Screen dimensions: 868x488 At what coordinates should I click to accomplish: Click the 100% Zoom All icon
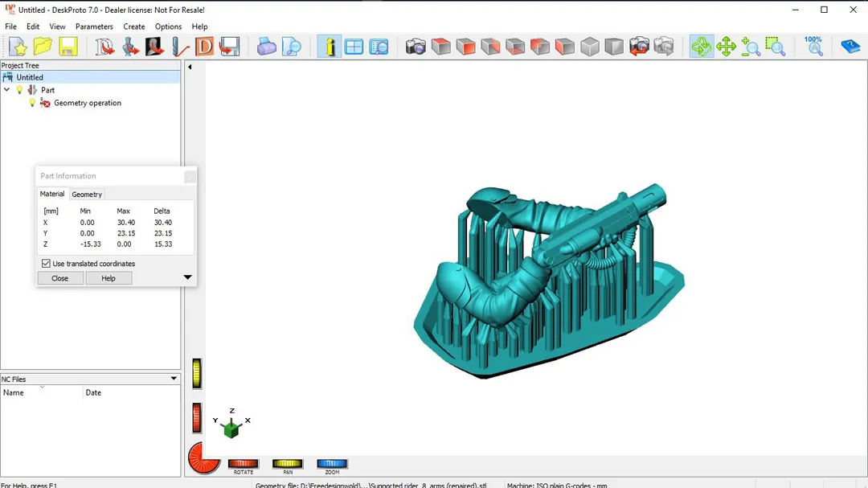pyautogui.click(x=813, y=47)
